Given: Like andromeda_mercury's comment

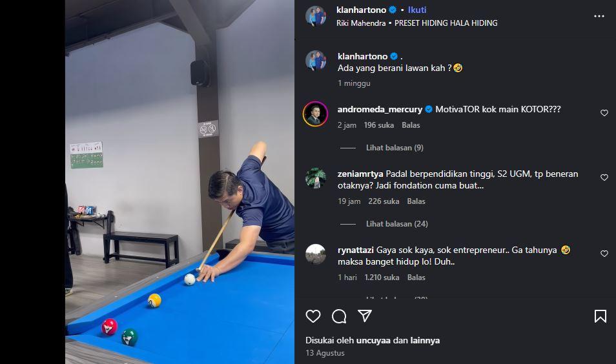Looking at the screenshot, I should (604, 113).
